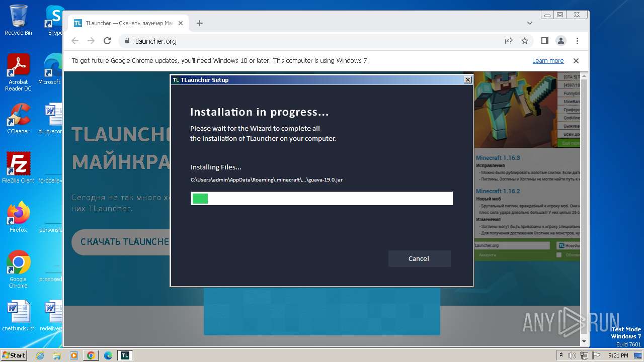The image size is (644, 362).
Task: Click the Windows Start button
Action: tap(14, 355)
